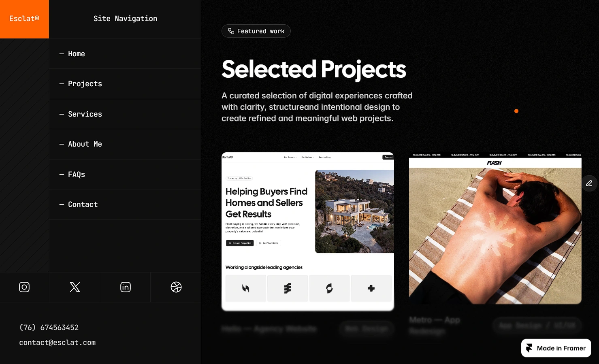Open the FLASH sunbather project thumbnail

pyautogui.click(x=495, y=228)
